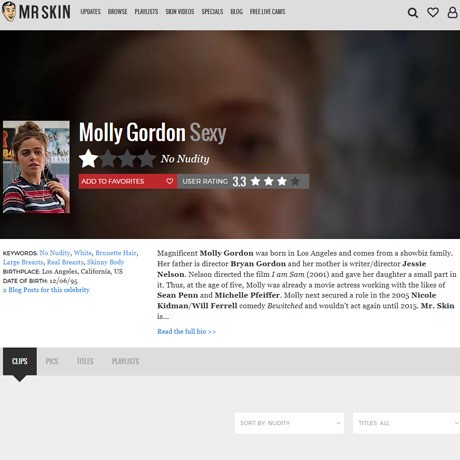The height and width of the screenshot is (460, 460).
Task: Open Free Live Cams link
Action: click(x=267, y=12)
